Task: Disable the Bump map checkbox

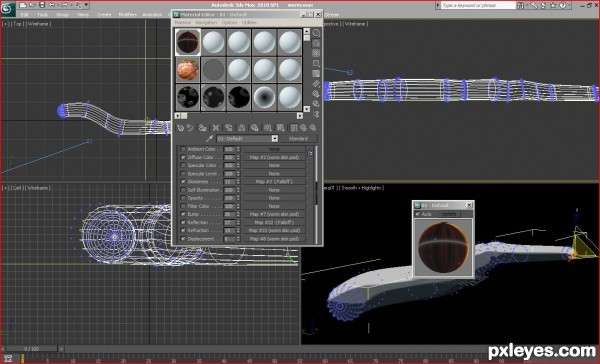Action: (183, 214)
